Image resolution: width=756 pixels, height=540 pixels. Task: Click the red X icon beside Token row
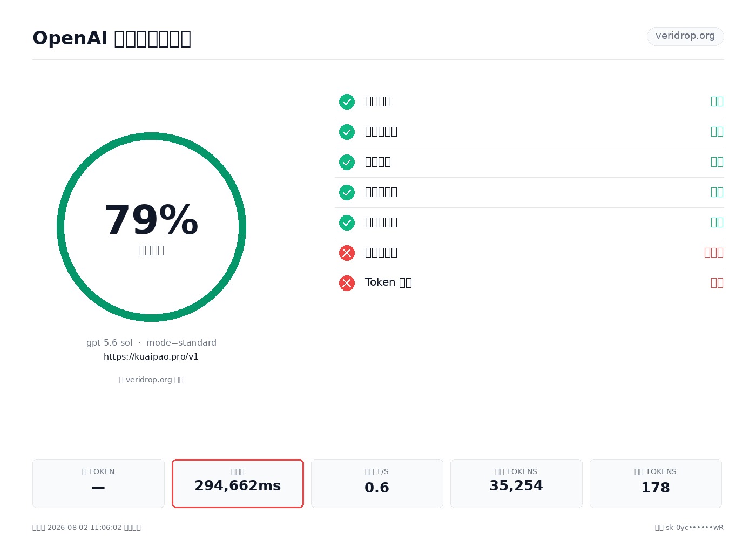[347, 283]
